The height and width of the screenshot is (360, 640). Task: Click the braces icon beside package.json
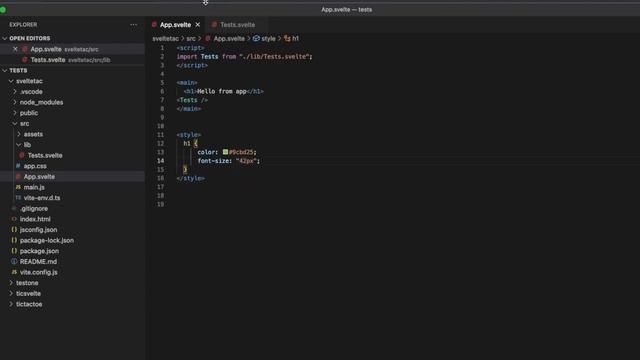14,251
